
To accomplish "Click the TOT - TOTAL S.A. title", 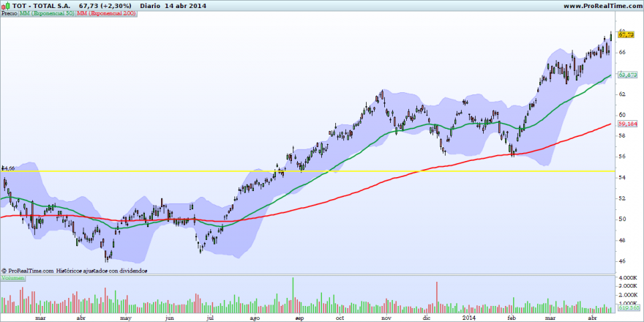I will 42,6.
